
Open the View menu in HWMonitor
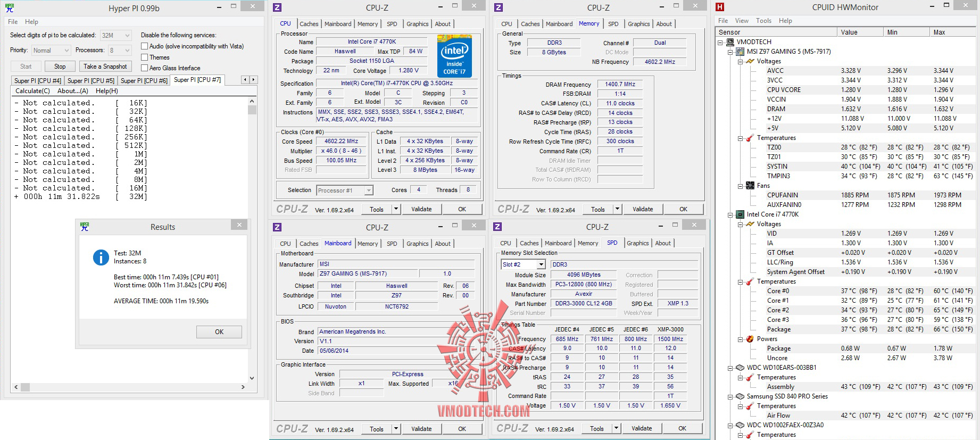[x=742, y=21]
